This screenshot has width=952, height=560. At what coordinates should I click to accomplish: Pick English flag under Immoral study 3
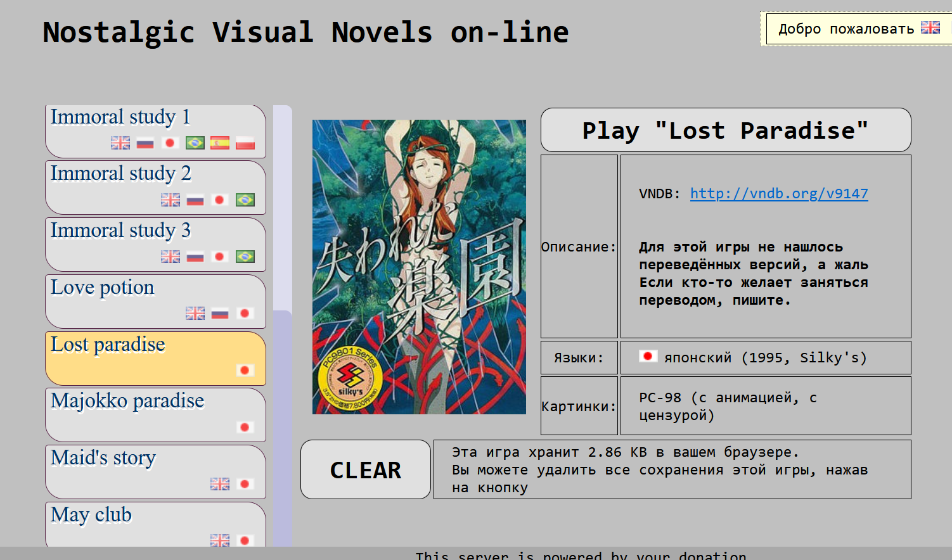click(x=170, y=257)
